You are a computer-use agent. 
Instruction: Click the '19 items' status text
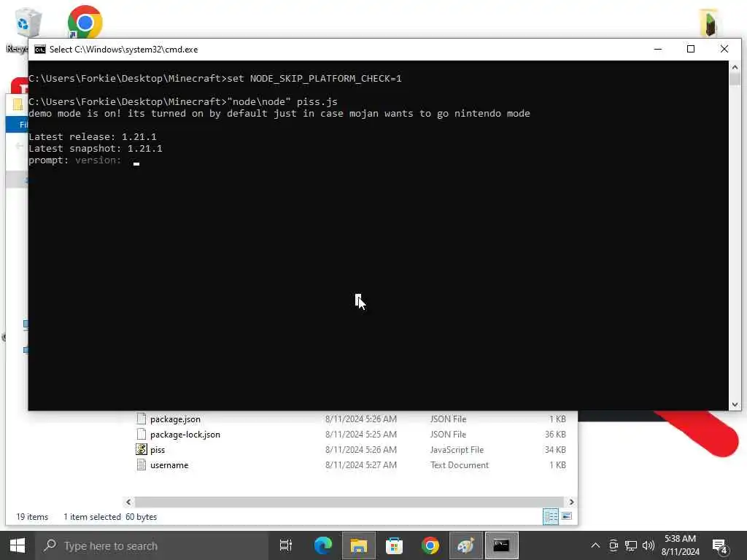(32, 517)
